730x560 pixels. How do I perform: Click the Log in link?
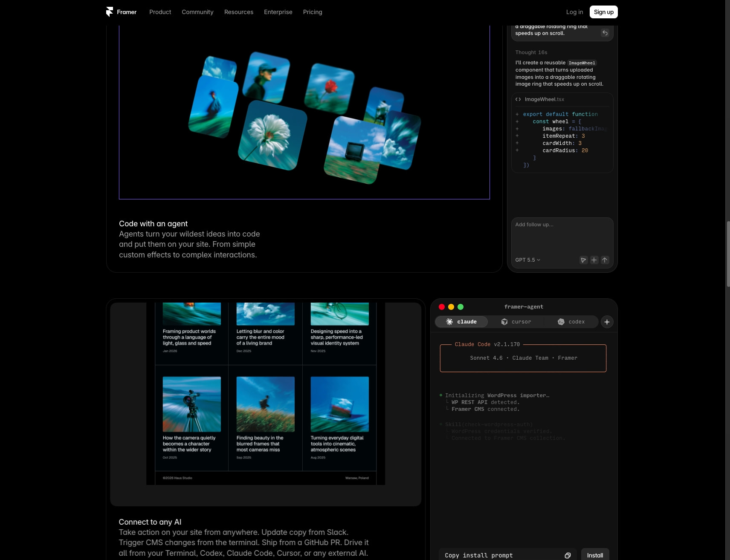(574, 12)
